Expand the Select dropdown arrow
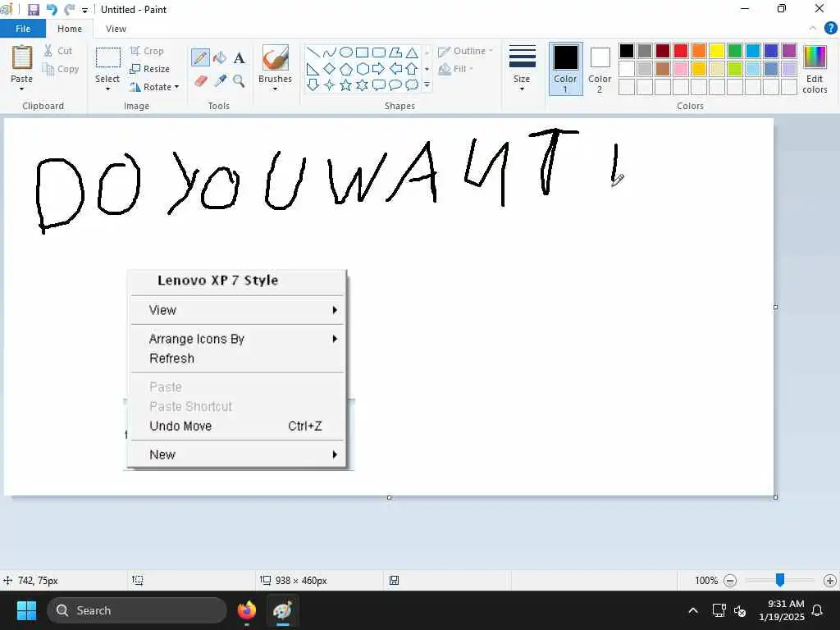The height and width of the screenshot is (630, 840). click(107, 89)
